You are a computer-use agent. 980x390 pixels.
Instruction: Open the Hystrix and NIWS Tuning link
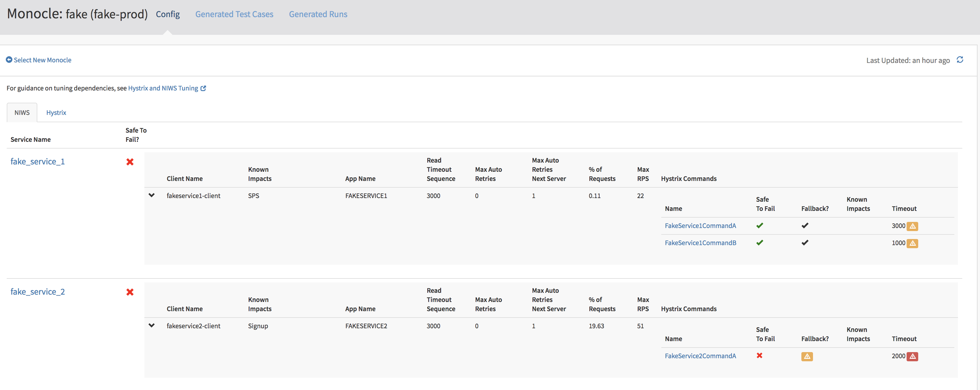(x=163, y=88)
